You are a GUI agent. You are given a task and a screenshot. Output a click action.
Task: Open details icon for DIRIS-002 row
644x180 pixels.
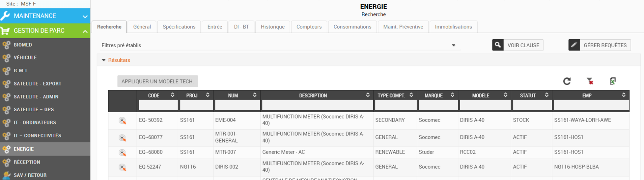point(122,167)
